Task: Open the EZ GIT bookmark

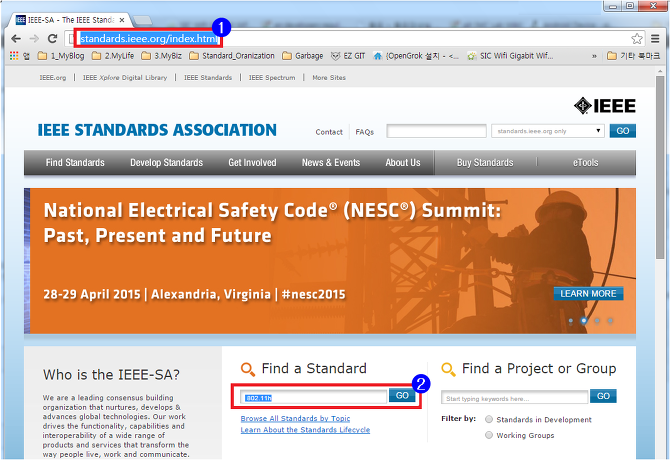Action: click(348, 56)
